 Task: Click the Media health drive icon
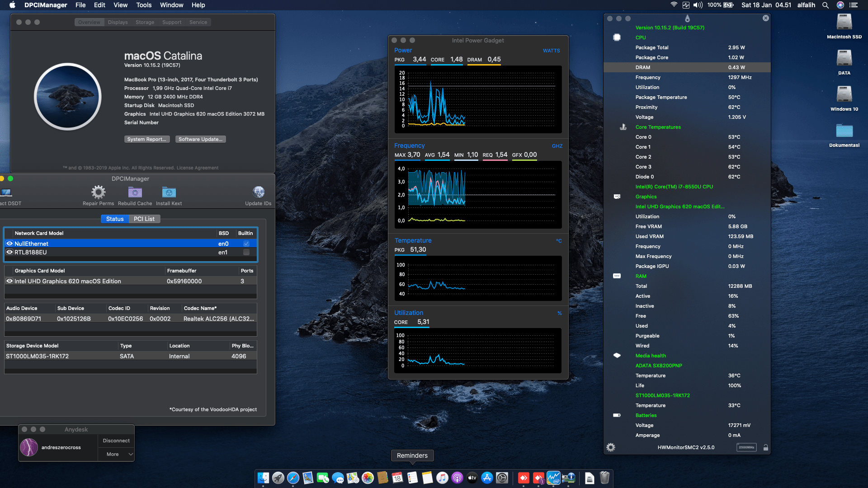(x=617, y=356)
